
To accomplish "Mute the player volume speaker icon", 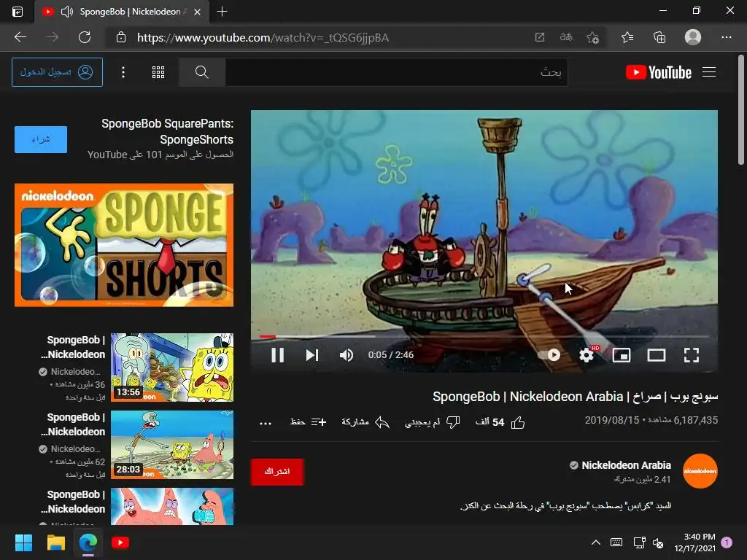I will (347, 355).
